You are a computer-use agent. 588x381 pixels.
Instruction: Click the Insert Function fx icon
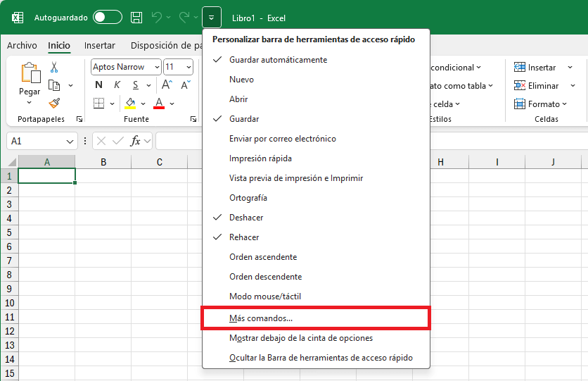point(135,141)
